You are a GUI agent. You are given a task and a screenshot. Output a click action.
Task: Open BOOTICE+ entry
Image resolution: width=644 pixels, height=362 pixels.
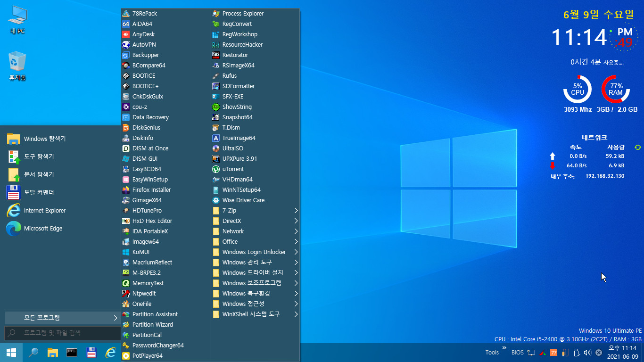[165, 86]
